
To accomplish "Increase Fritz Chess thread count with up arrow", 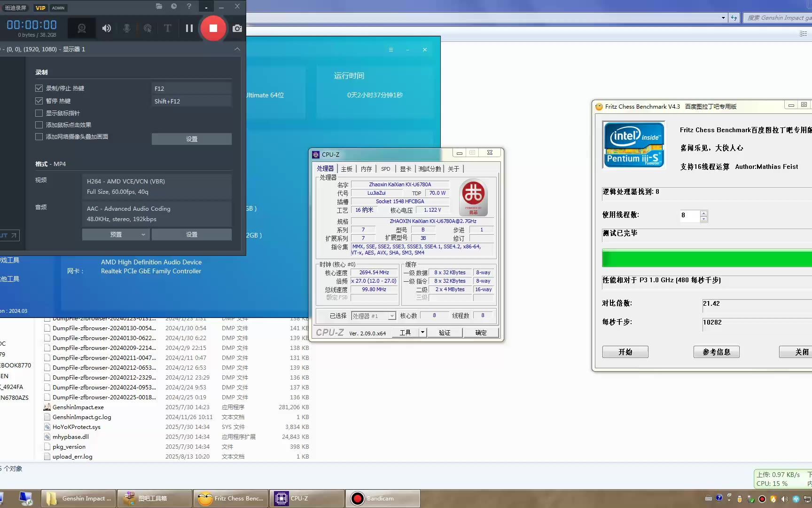I will pyautogui.click(x=703, y=213).
